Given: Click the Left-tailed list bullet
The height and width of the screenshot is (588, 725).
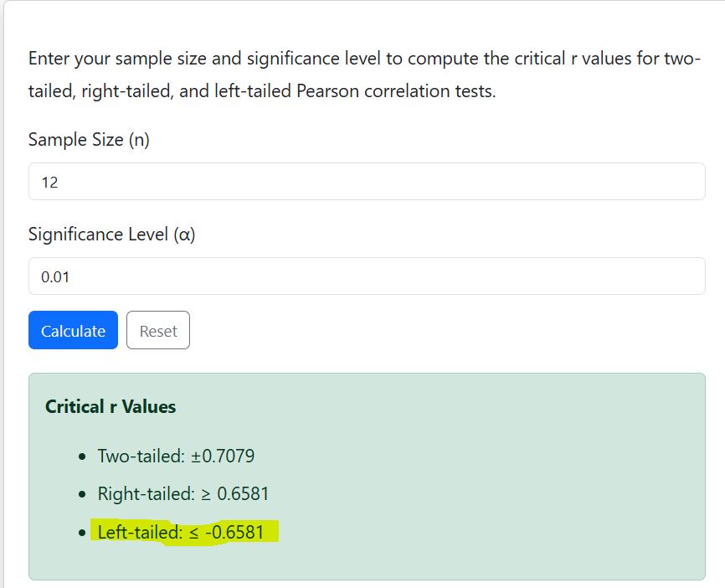Looking at the screenshot, I should coord(80,531).
